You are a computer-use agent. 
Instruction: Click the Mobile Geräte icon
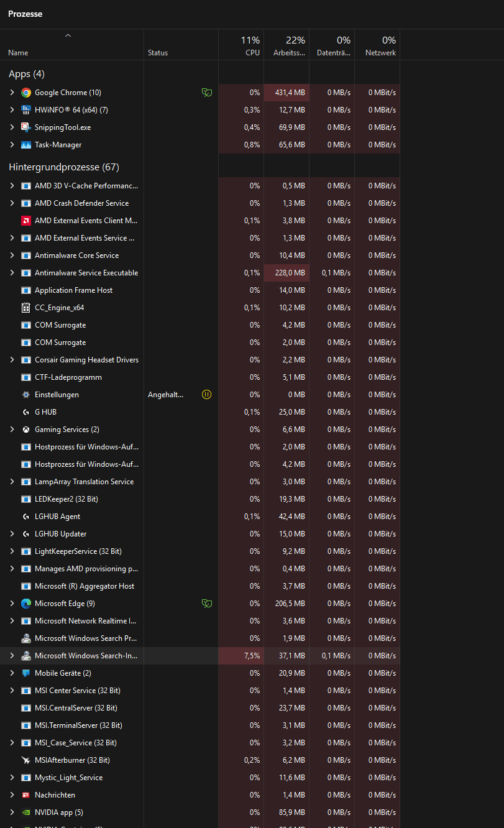tap(26, 673)
